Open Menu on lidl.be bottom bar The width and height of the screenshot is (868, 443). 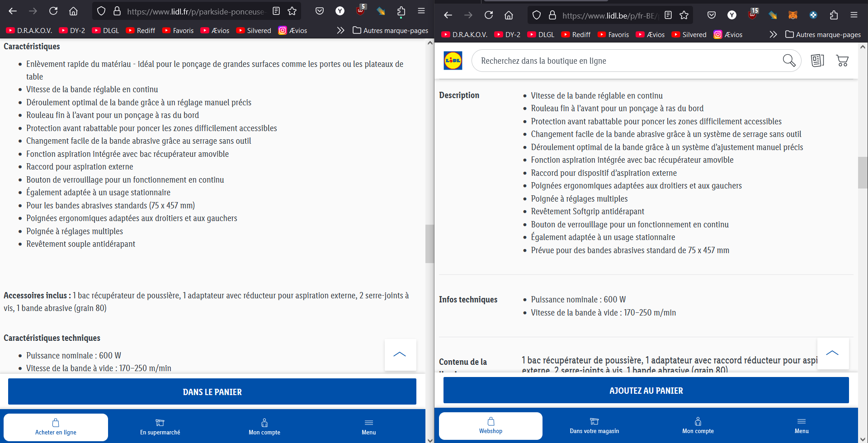(x=802, y=425)
